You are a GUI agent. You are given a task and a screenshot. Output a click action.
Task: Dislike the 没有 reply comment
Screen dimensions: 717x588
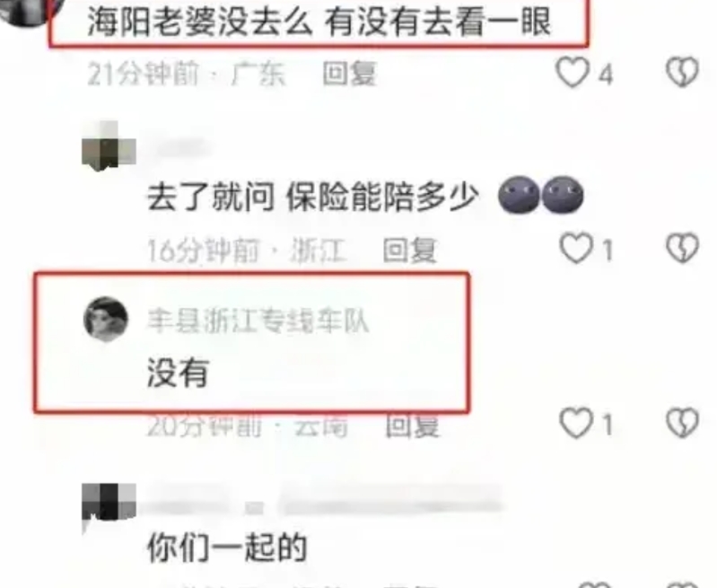tap(682, 423)
